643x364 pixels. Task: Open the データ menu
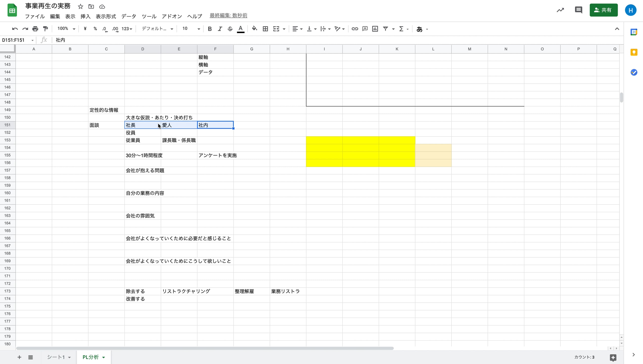(129, 16)
